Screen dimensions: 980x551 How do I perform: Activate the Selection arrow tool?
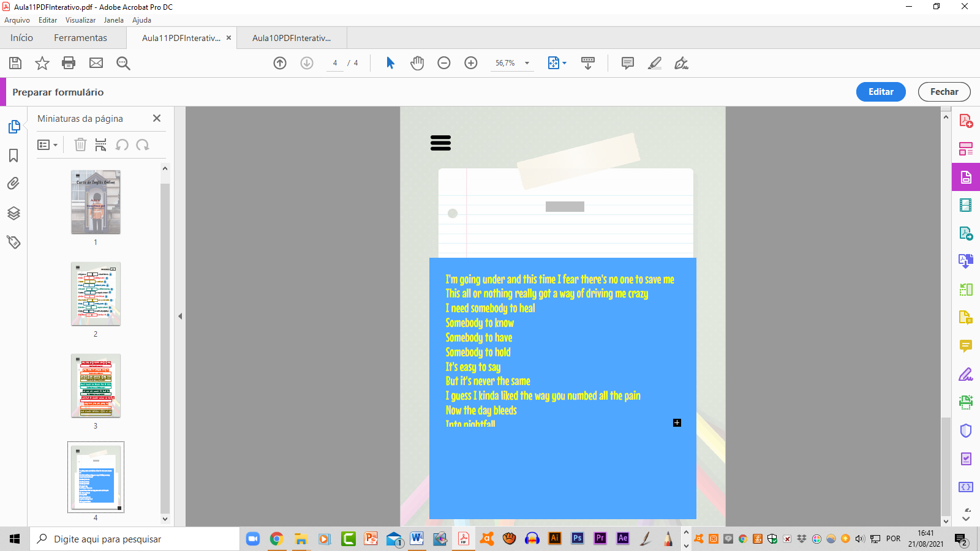tap(390, 62)
